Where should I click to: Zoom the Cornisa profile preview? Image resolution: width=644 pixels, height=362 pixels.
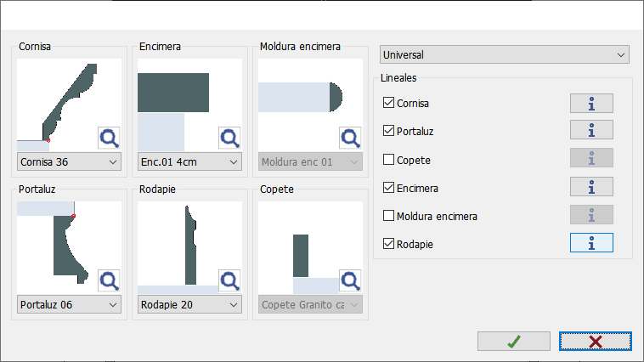coord(109,138)
